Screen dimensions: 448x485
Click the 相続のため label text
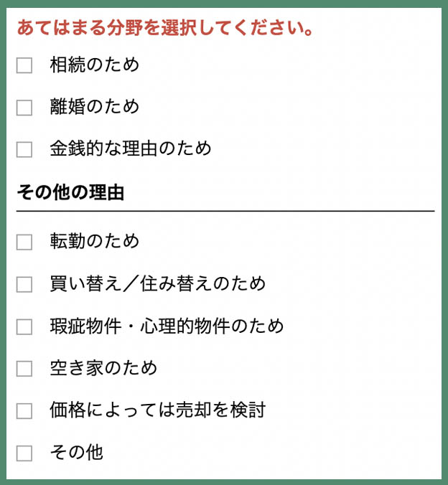click(x=95, y=65)
